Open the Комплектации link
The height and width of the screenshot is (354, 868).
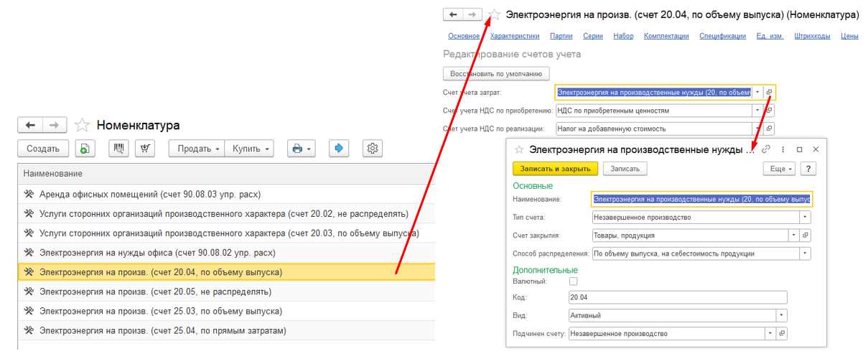(x=667, y=36)
